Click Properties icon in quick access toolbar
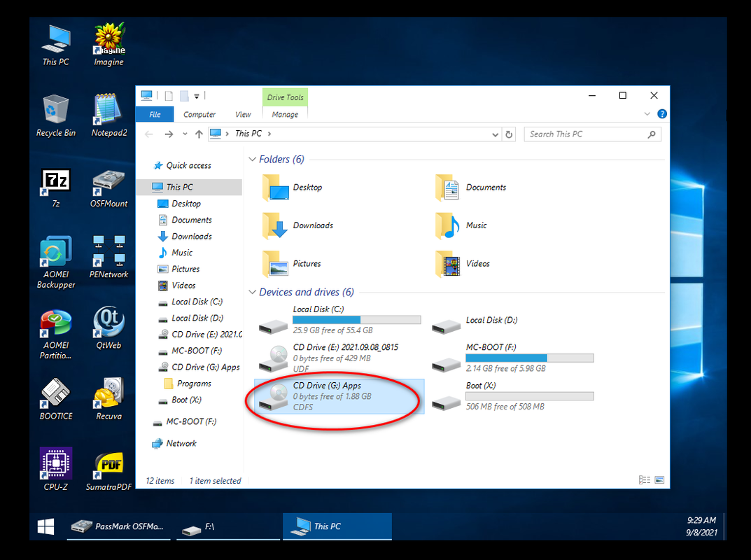 click(169, 96)
